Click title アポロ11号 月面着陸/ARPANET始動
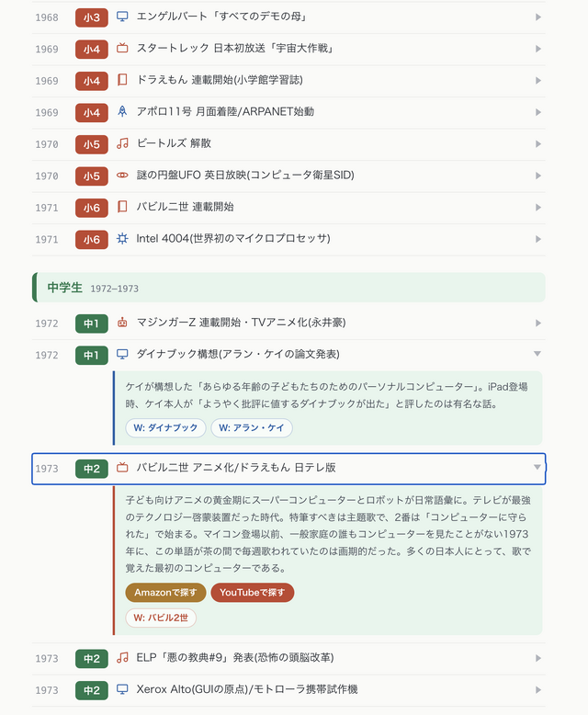Viewport: 588px width, 715px height. (x=225, y=112)
